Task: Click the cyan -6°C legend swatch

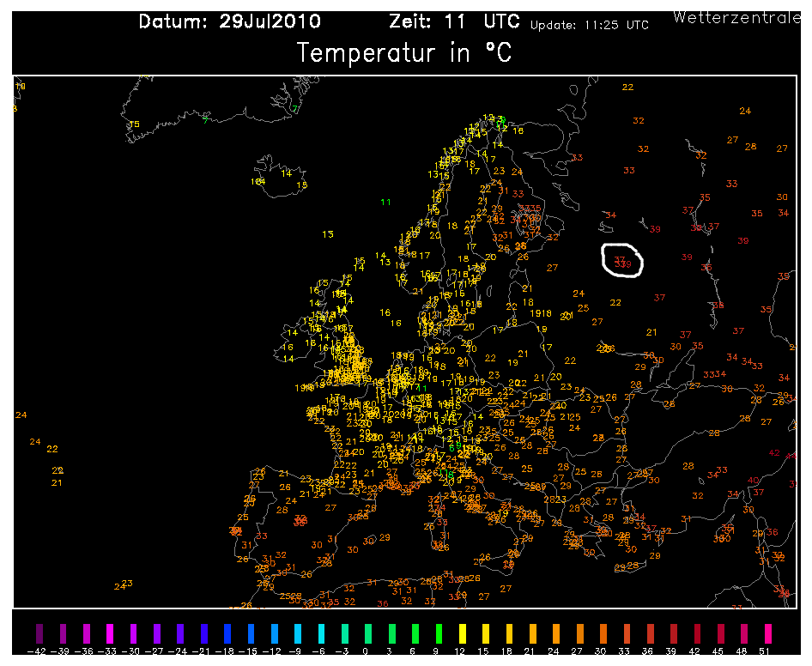Action: (321, 634)
